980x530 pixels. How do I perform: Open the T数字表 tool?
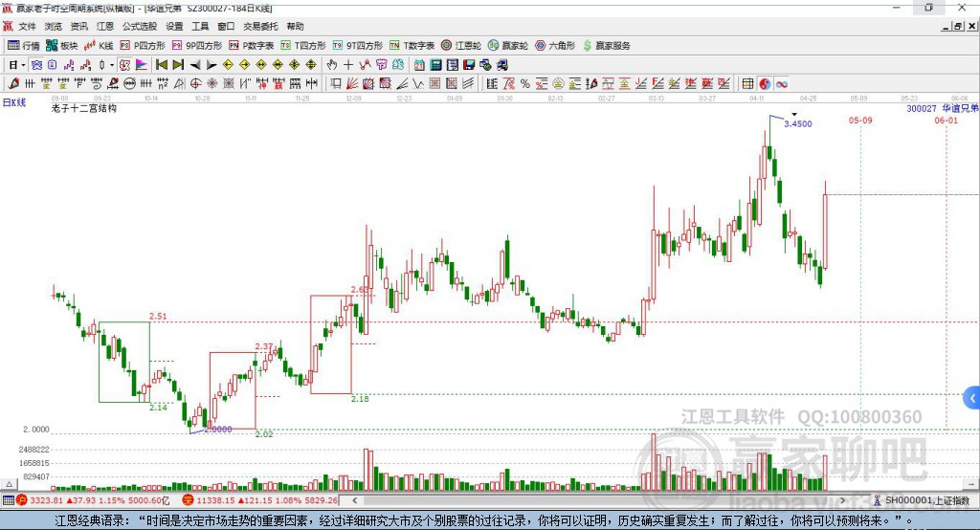tap(412, 46)
